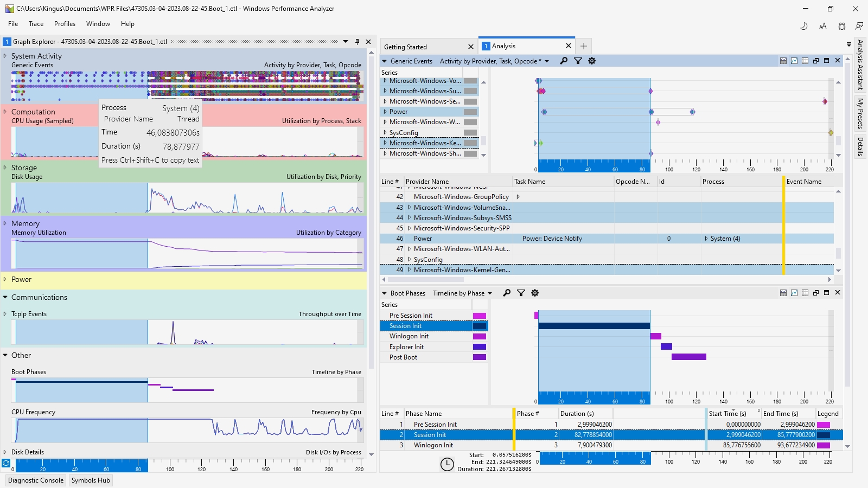The image size is (868, 488).
Task: Open the Analysis Assistant side panel
Action: [x=860, y=65]
